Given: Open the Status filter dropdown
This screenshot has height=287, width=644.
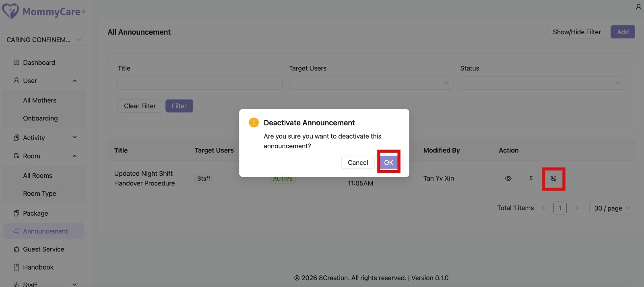Looking at the screenshot, I should [542, 83].
